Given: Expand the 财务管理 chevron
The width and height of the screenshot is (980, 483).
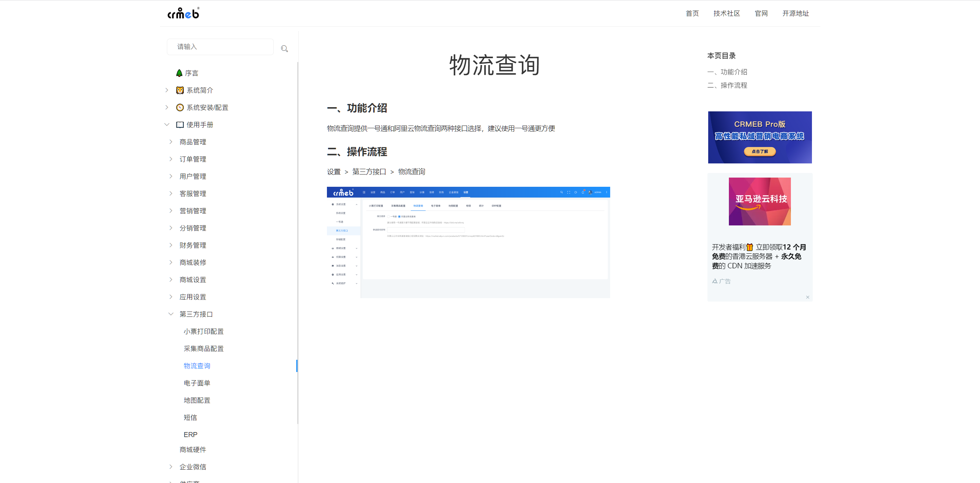Looking at the screenshot, I should [171, 245].
